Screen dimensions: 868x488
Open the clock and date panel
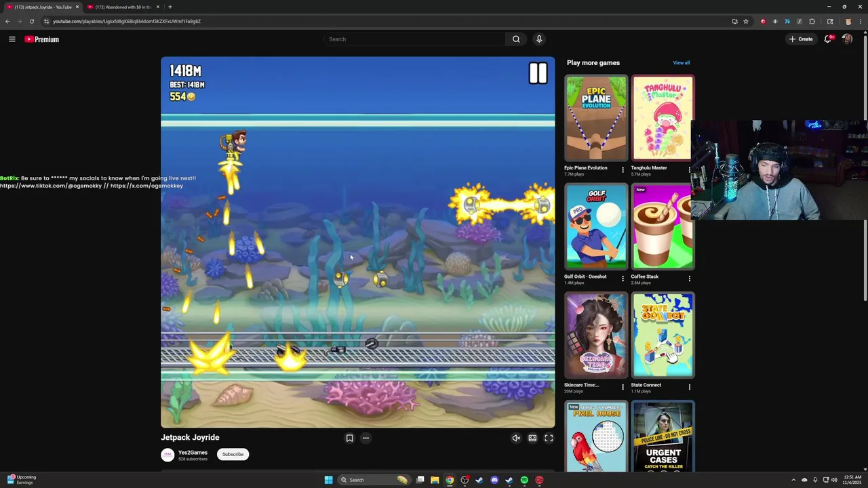[x=851, y=480]
